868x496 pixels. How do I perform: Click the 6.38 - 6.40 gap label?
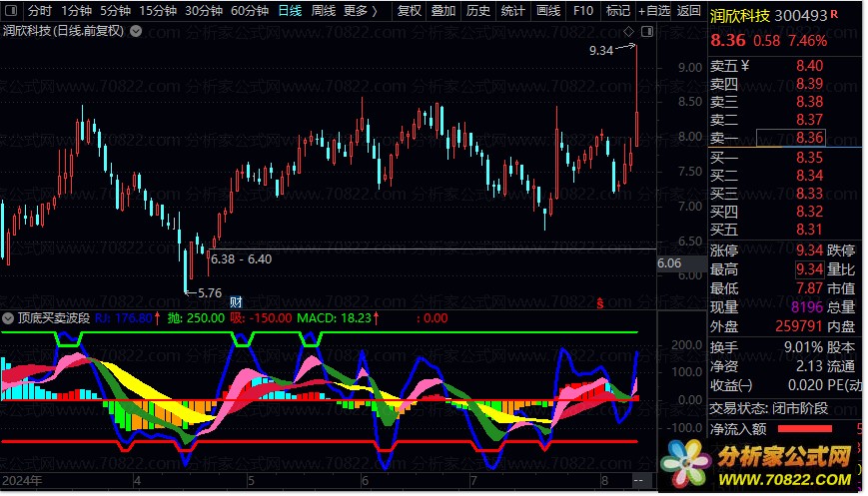pos(242,258)
